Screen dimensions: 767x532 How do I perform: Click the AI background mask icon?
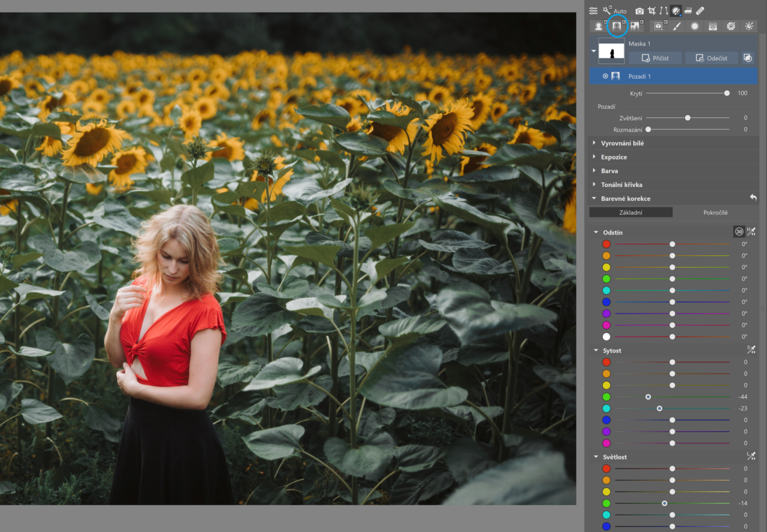tap(616, 26)
